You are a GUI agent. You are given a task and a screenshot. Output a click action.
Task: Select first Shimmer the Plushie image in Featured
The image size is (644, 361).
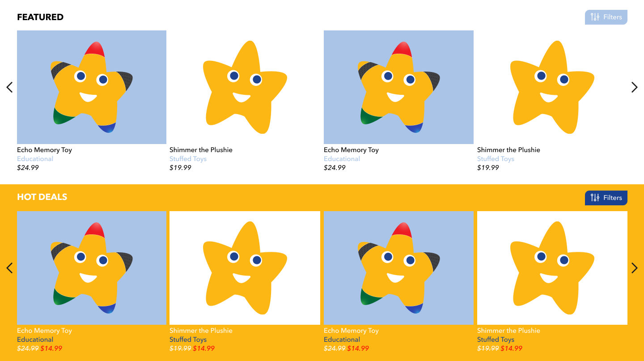click(245, 87)
